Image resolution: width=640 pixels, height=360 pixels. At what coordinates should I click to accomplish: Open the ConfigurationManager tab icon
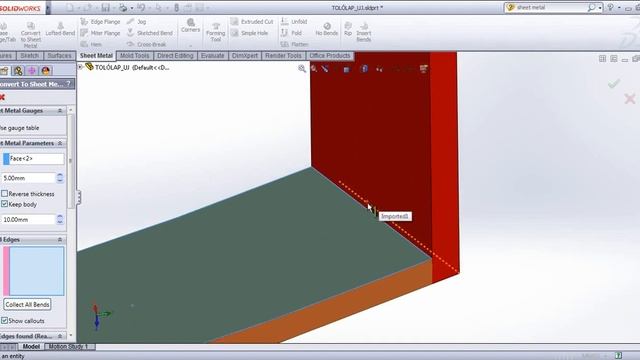point(18,71)
